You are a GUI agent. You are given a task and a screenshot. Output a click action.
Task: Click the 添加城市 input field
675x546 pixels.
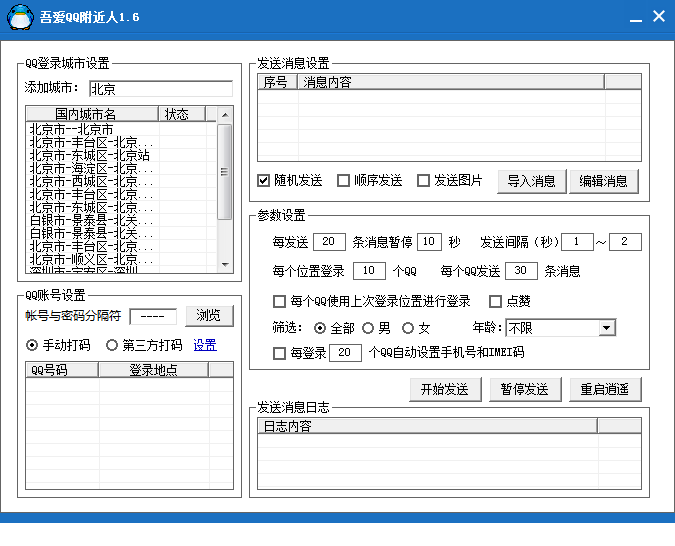[x=161, y=89]
